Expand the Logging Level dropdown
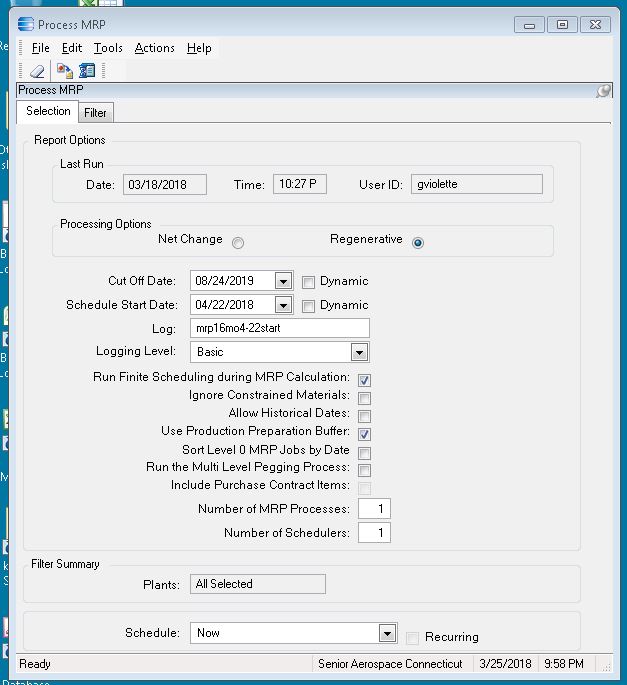 click(x=359, y=352)
